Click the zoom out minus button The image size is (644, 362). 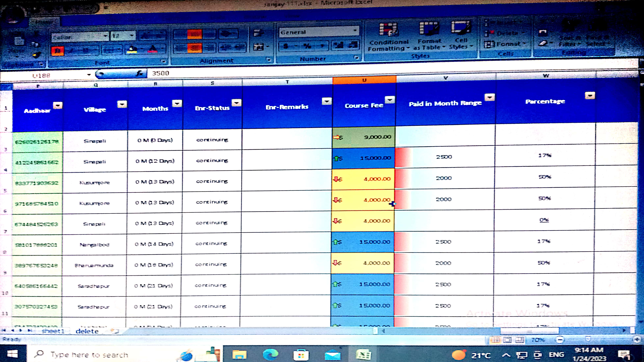click(560, 340)
